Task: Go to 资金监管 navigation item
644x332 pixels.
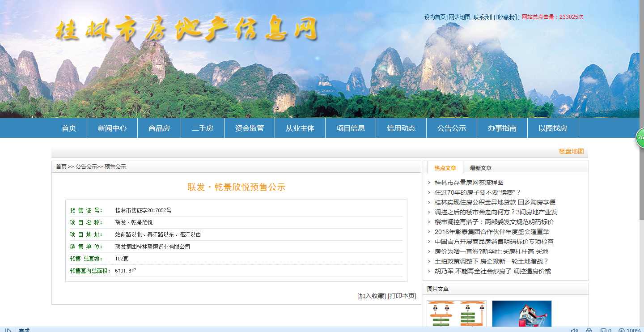Action: pyautogui.click(x=250, y=128)
